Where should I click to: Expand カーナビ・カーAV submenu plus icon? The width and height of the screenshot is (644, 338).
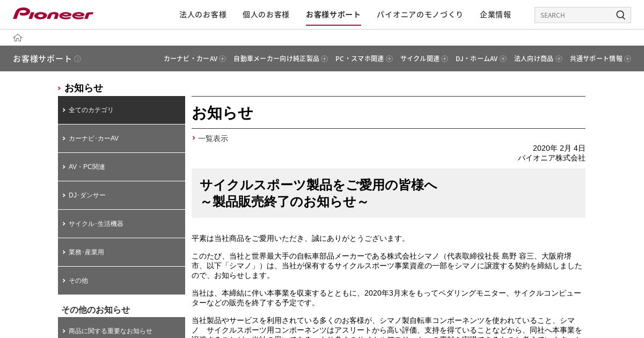click(x=222, y=59)
